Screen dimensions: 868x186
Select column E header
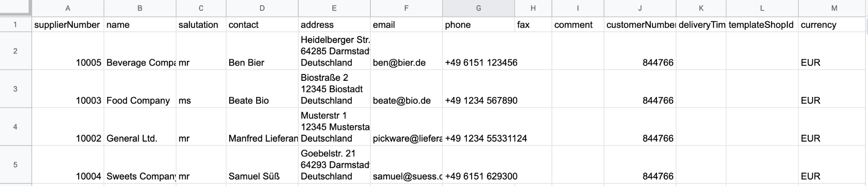tap(334, 8)
